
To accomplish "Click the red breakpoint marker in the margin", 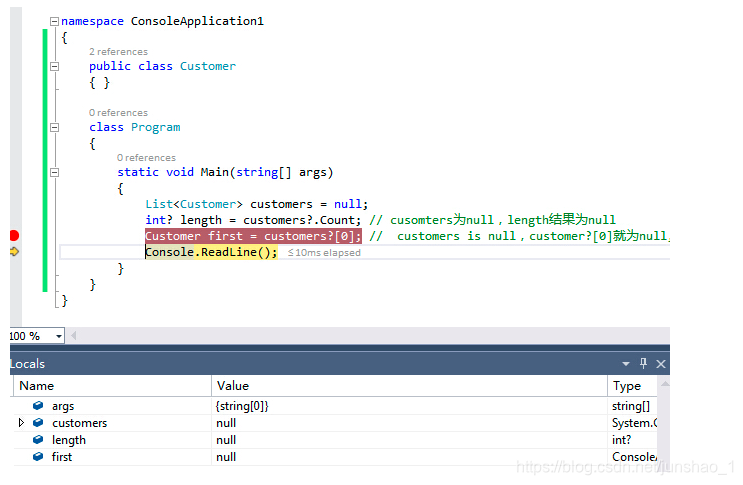I will pos(14,235).
